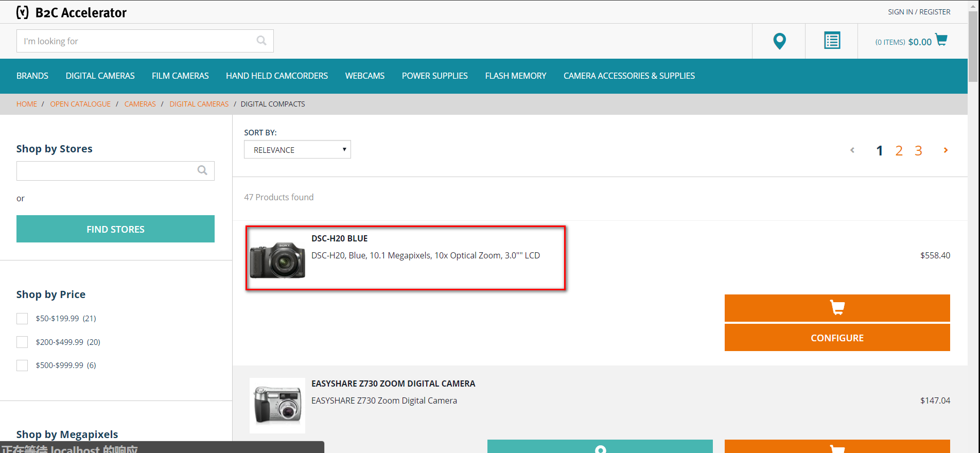Screen dimensions: 980x453
Task: Go to results page 3
Action: point(918,150)
